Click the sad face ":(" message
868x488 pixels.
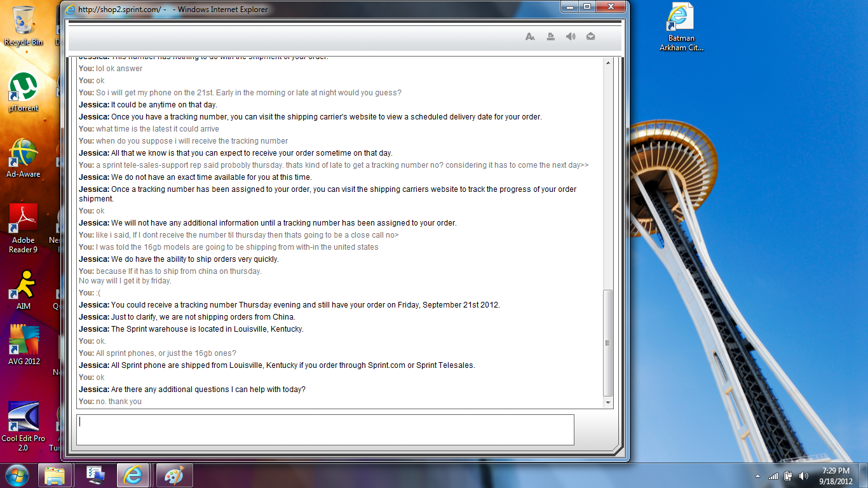(x=98, y=293)
